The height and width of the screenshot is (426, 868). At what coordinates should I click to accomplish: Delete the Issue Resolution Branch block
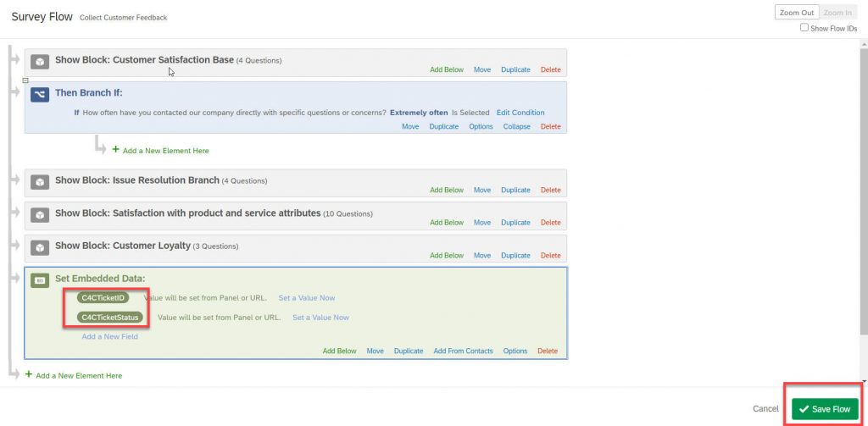(550, 190)
